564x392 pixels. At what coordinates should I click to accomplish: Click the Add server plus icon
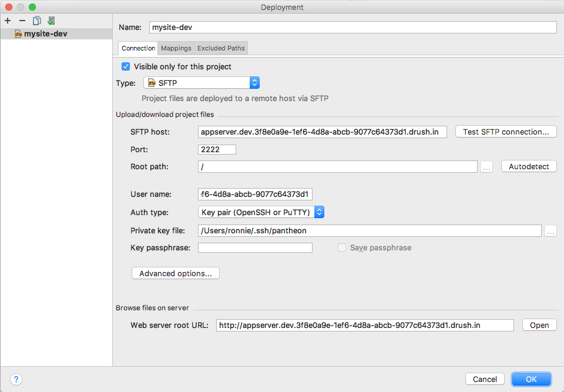(x=7, y=21)
